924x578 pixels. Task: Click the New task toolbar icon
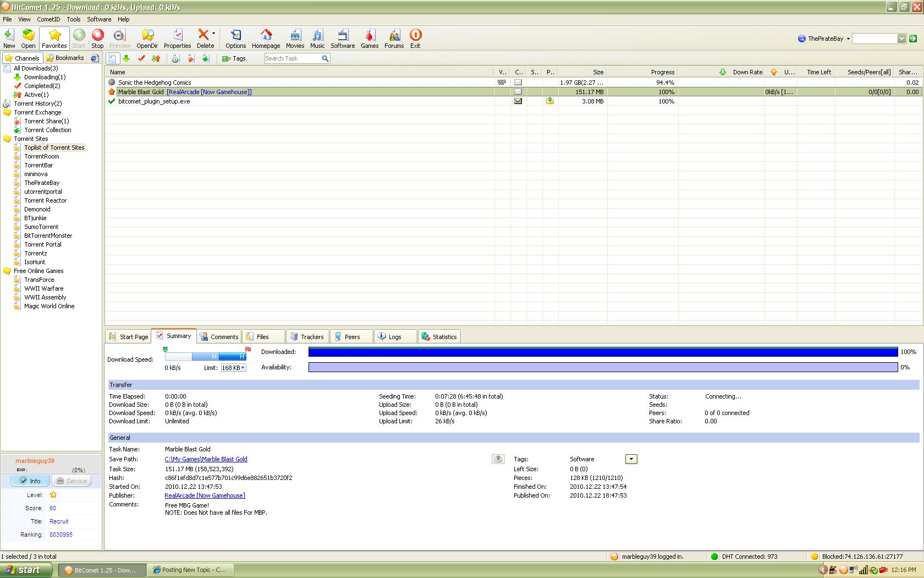point(9,39)
